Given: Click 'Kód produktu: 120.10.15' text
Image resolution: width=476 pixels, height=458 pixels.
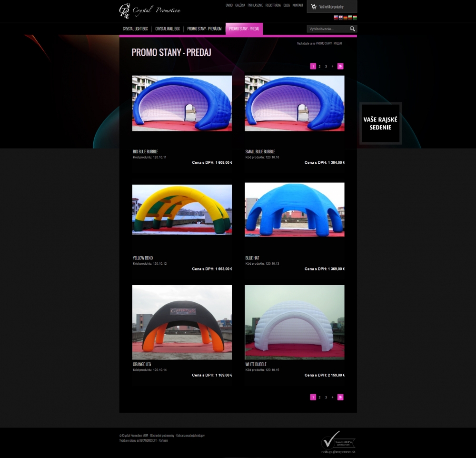Looking at the screenshot, I should point(262,370).
